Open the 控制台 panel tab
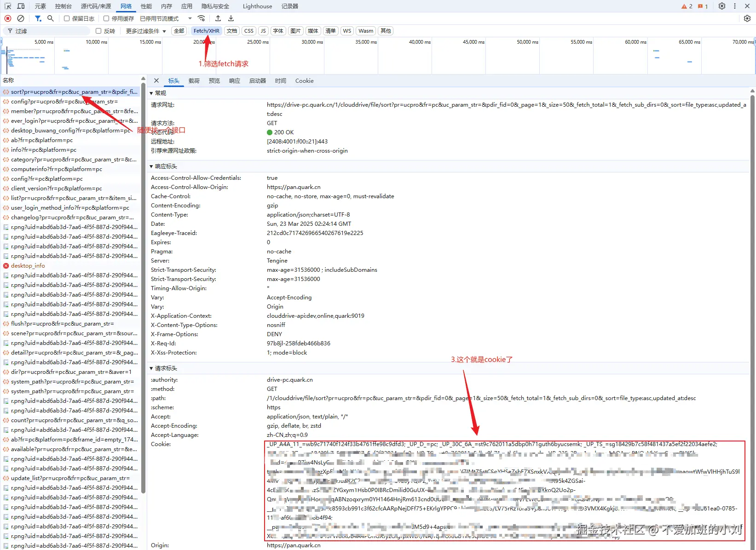Screen dimensions: 756x550 tap(63, 6)
